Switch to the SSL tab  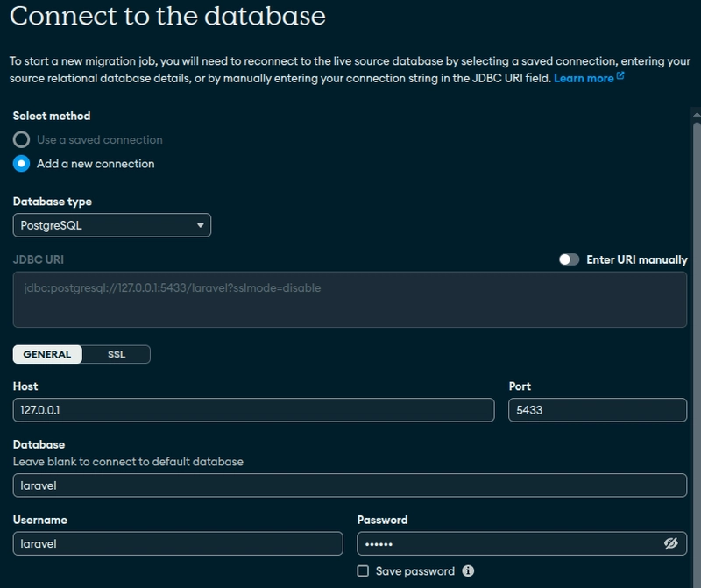117,354
